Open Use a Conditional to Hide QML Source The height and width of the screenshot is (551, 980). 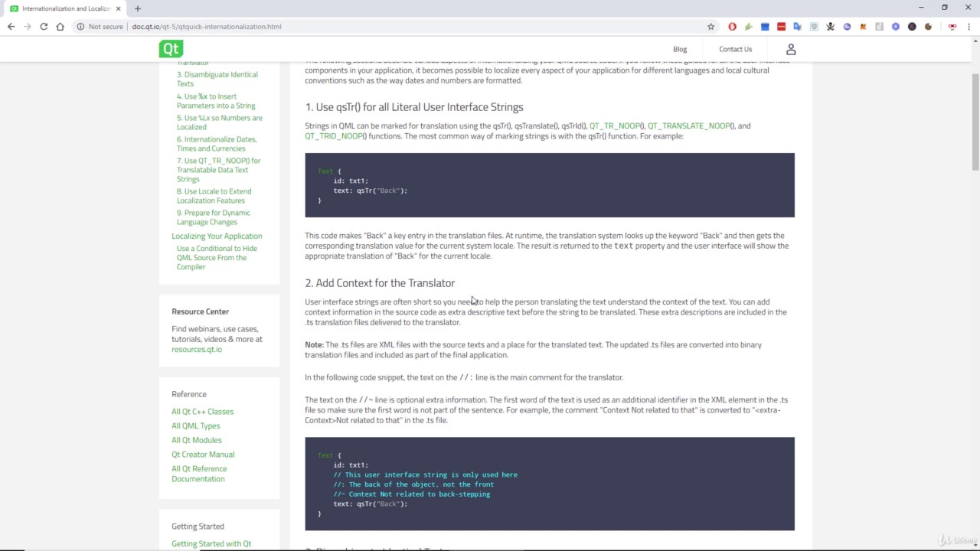click(217, 257)
